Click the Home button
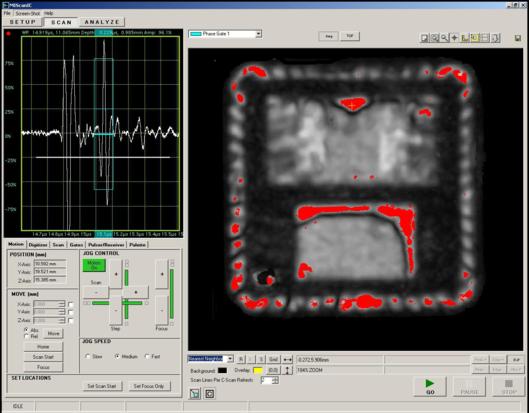 tap(43, 347)
